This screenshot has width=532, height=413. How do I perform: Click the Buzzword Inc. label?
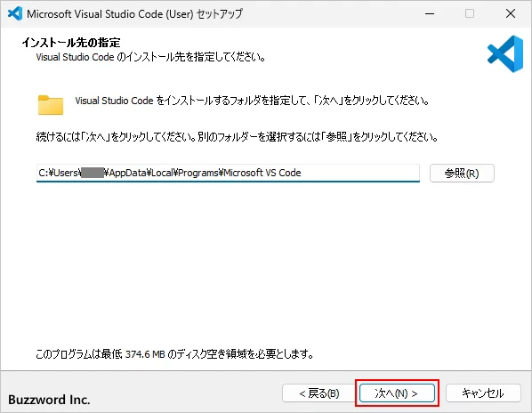click(49, 400)
